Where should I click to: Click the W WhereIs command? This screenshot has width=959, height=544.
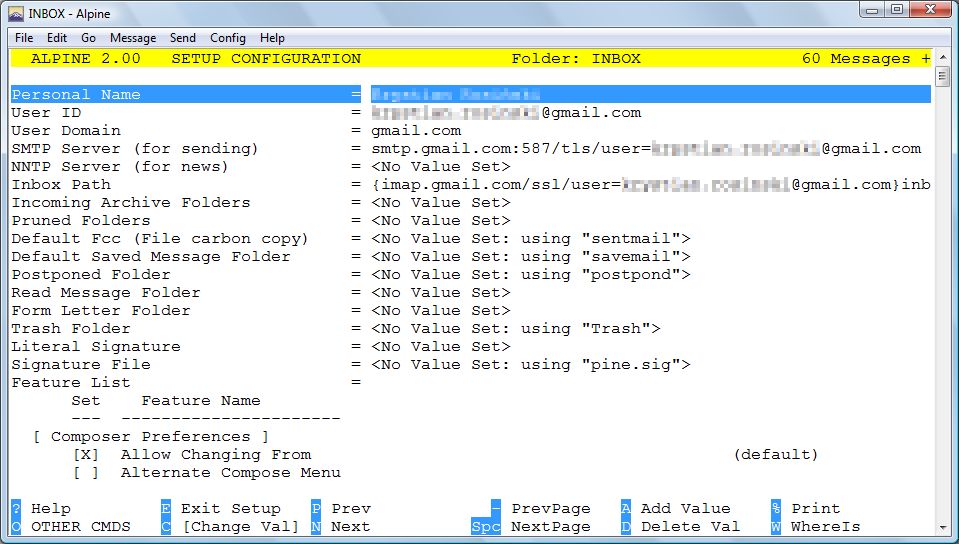pos(816,526)
